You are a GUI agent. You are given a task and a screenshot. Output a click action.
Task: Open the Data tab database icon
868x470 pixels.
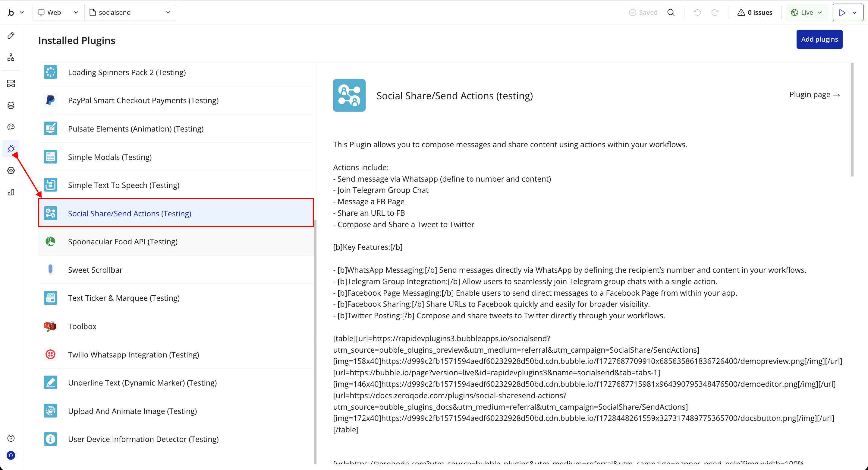tap(11, 106)
